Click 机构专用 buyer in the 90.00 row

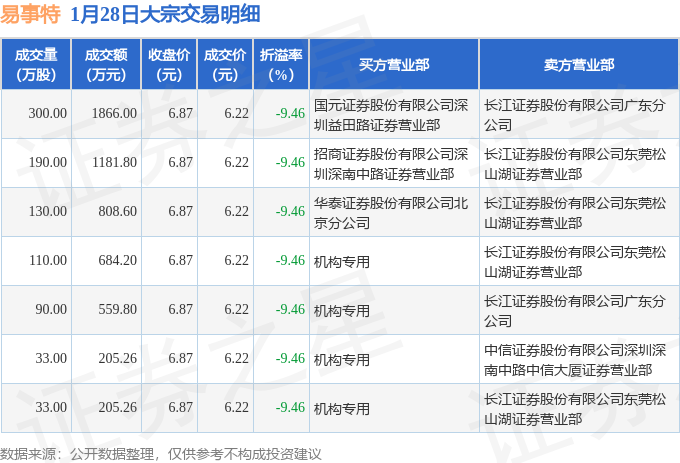(342, 311)
